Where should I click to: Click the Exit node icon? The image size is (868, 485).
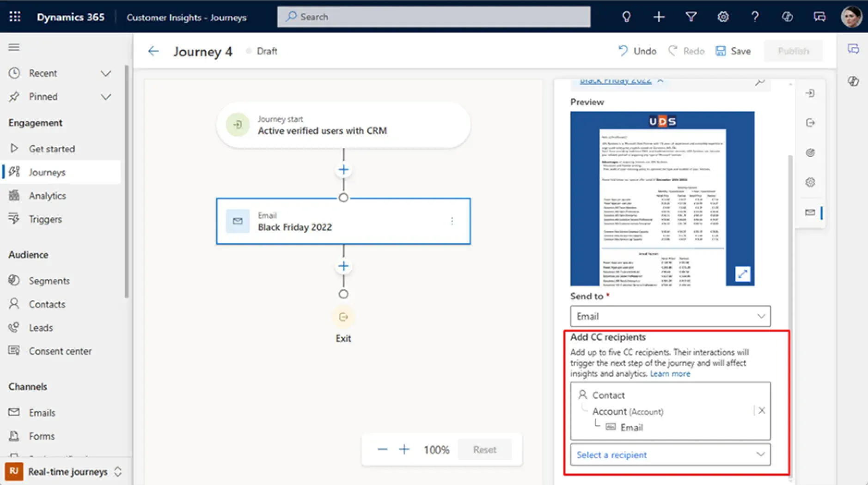click(343, 317)
